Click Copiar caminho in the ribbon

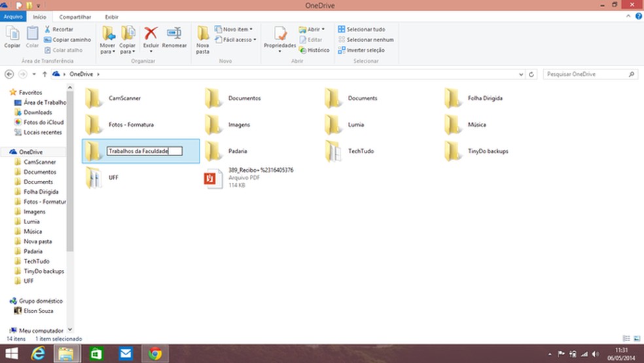click(x=67, y=40)
